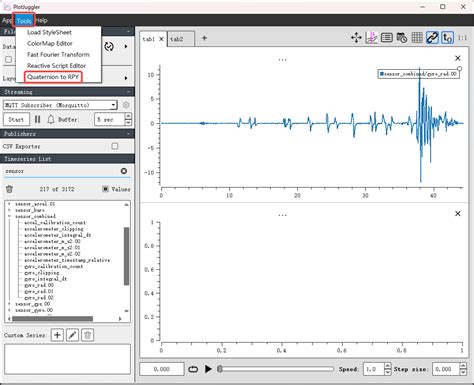
Task: Click the zoom-out fit arrows icon
Action: coord(356,38)
